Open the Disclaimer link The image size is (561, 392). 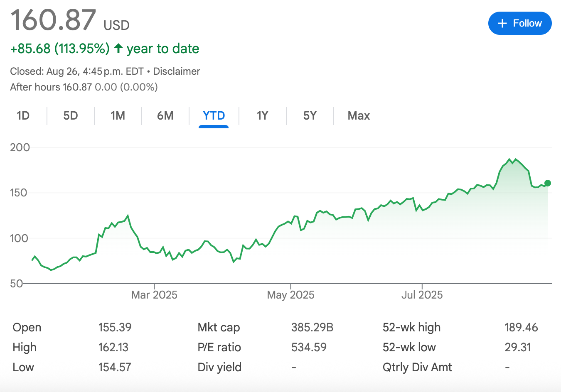click(177, 71)
